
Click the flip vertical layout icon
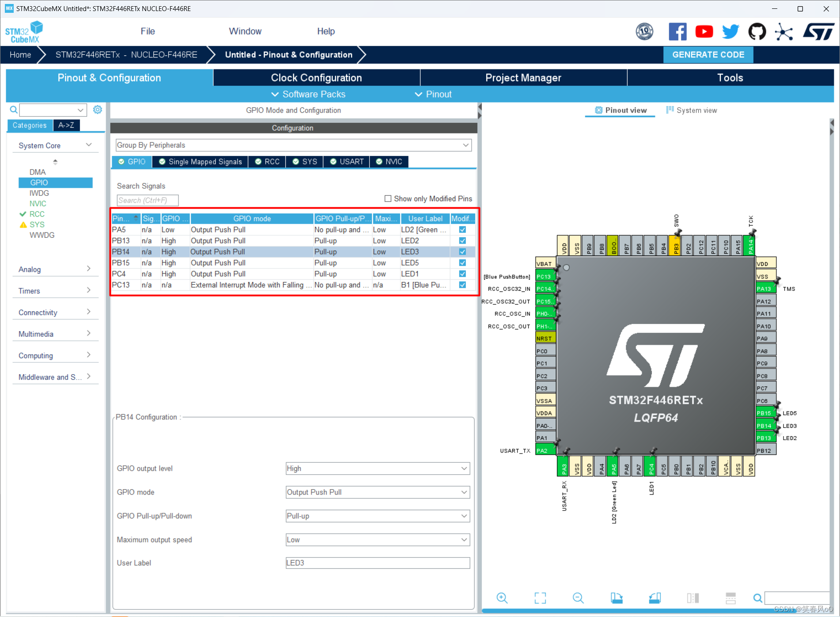(731, 598)
